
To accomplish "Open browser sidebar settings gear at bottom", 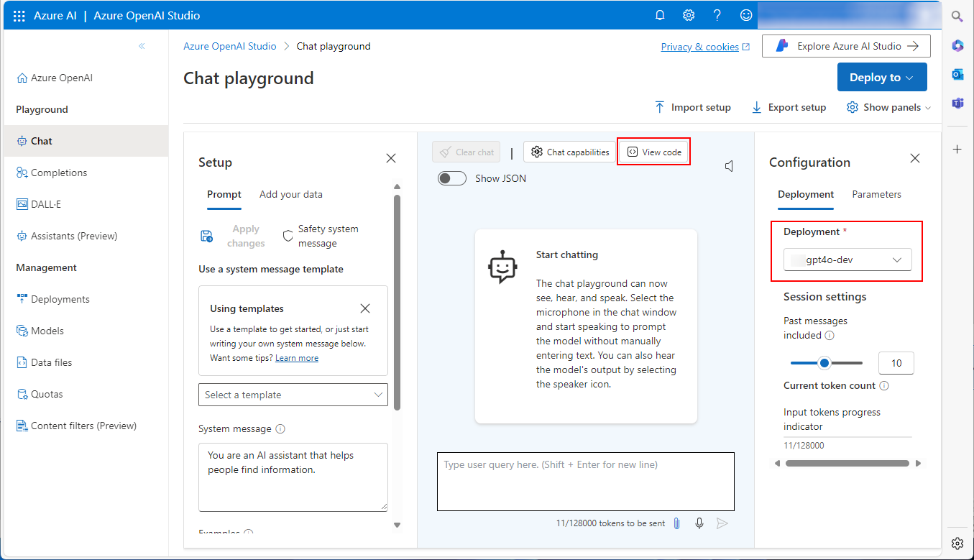I will pos(957,543).
